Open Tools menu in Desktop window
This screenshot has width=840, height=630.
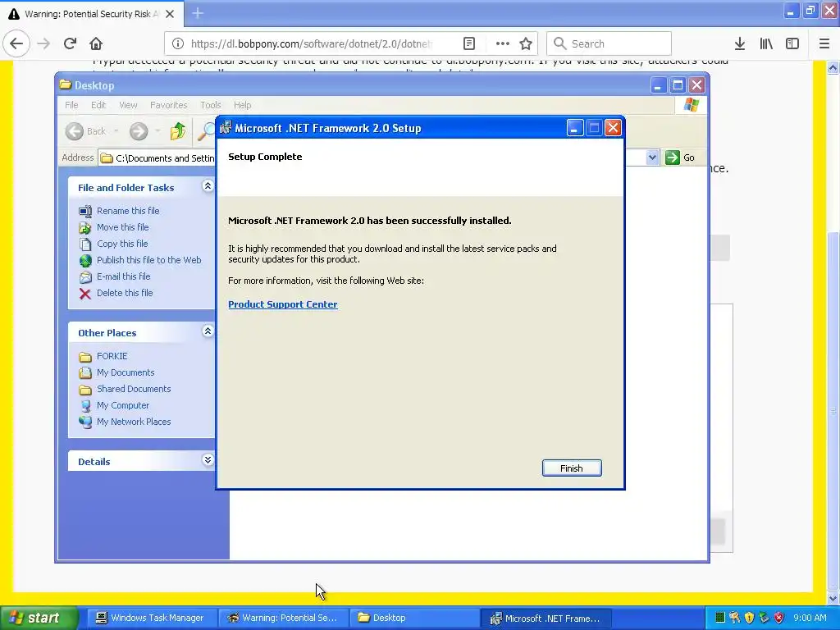(211, 105)
